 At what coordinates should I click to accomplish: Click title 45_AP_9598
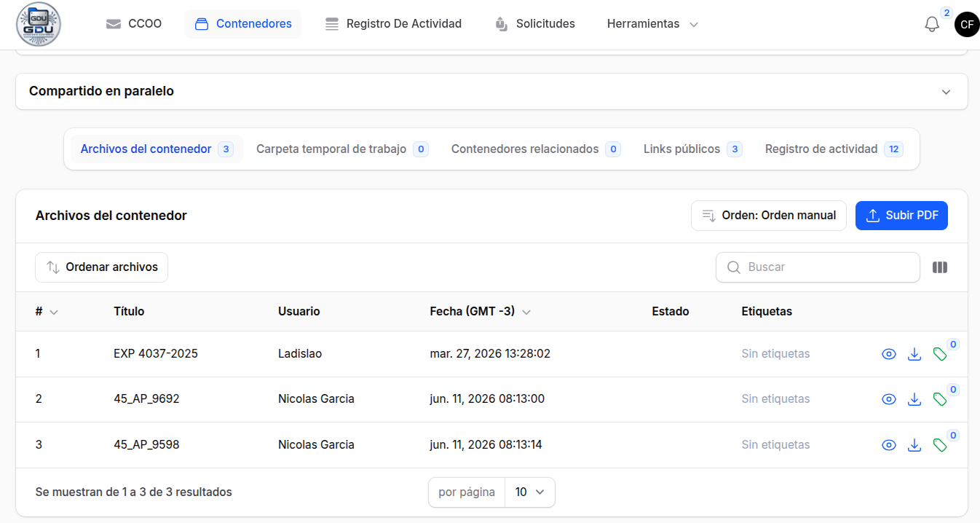(146, 445)
